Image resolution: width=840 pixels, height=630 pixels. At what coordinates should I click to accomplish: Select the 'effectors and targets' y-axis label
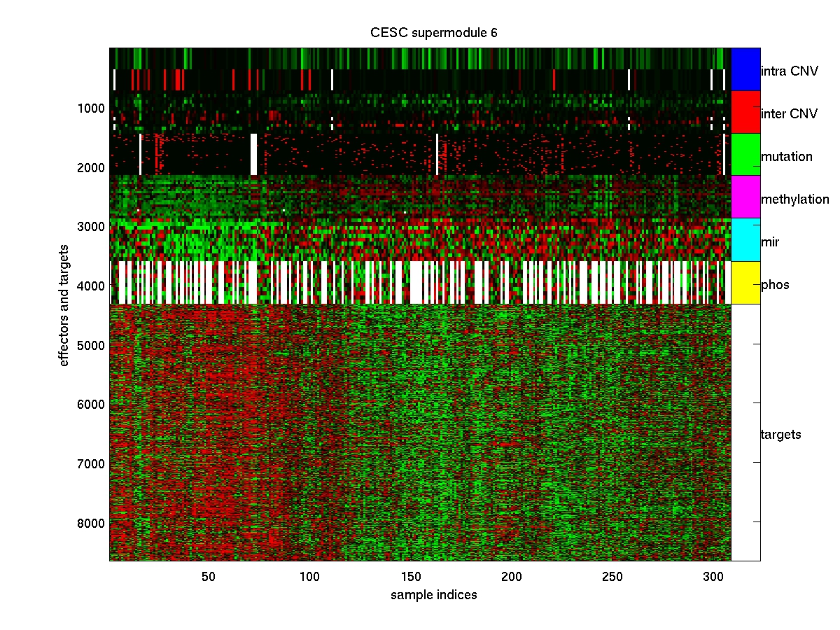point(64,304)
